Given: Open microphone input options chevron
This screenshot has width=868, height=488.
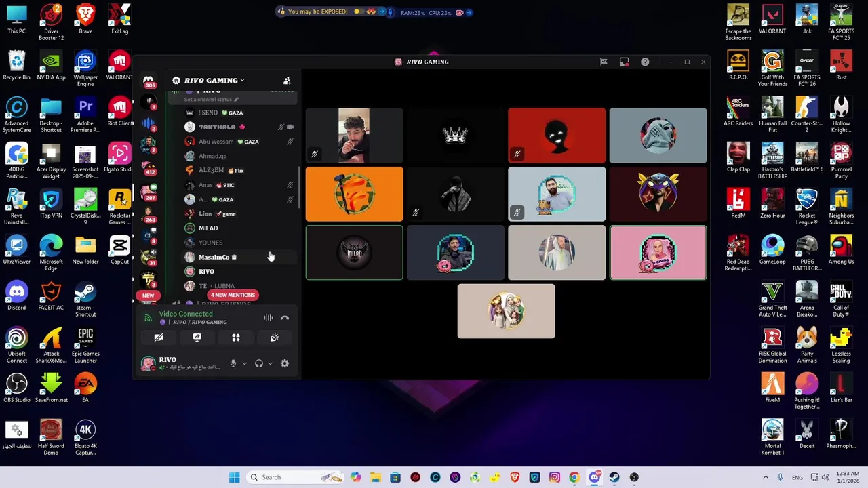Looking at the screenshot, I should pyautogui.click(x=244, y=363).
